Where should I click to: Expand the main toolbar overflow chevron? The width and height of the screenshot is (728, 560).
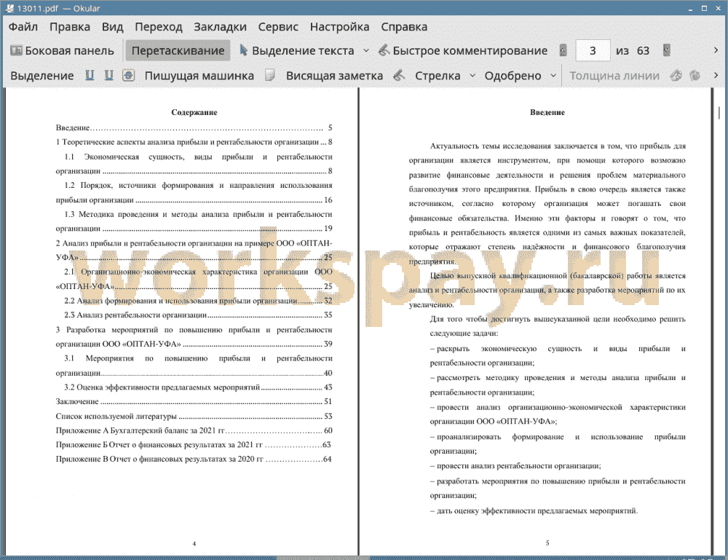(716, 50)
